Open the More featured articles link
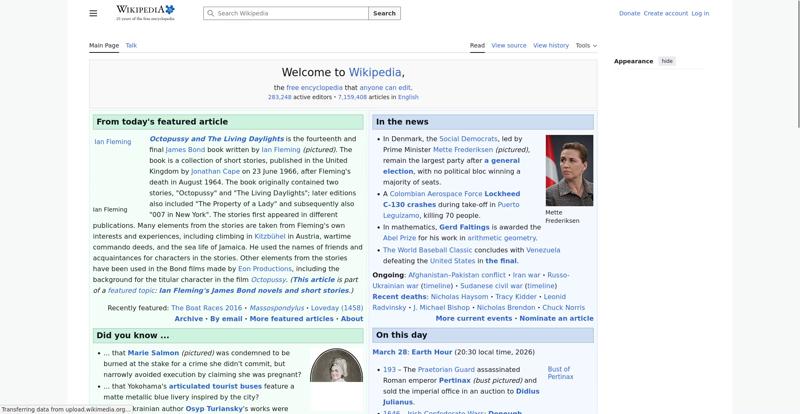The width and height of the screenshot is (800, 414). (291, 319)
